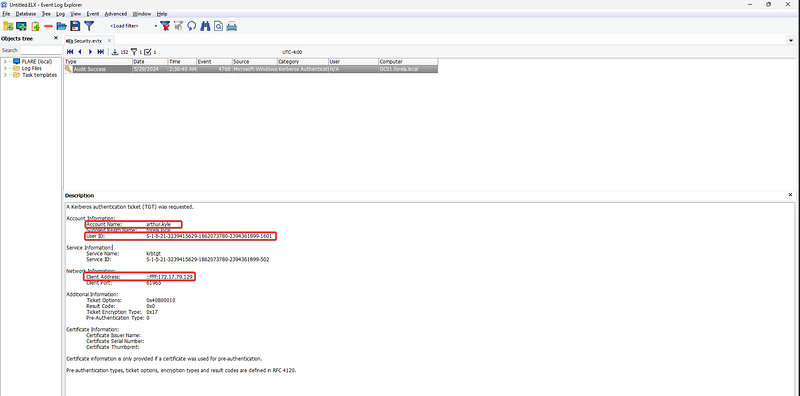Sort by the Source column header

pos(255,62)
